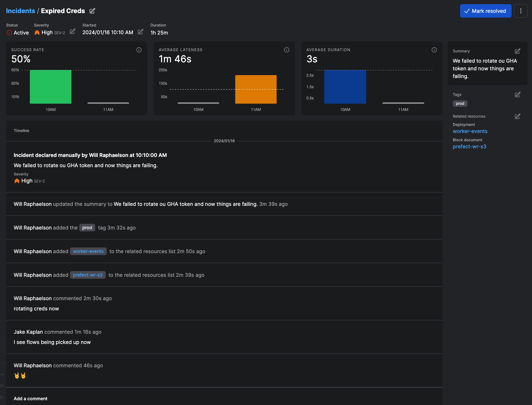Edit the started time pencil icon

(141, 32)
